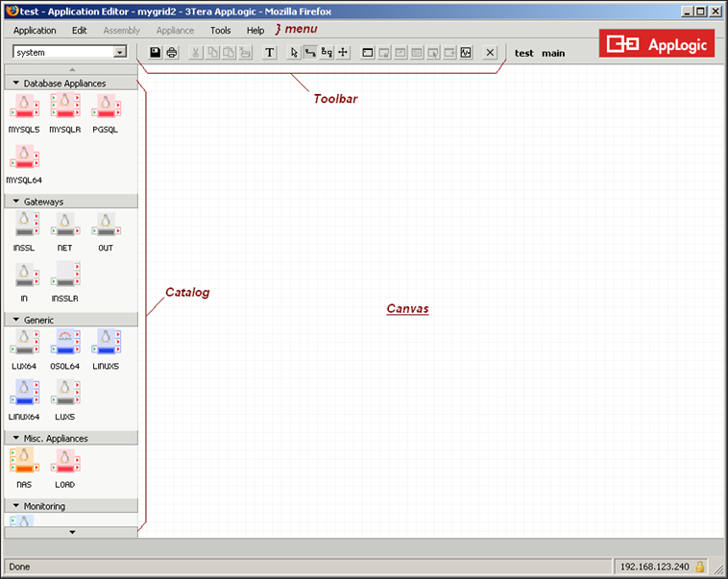The image size is (728, 579).
Task: Click the Save toolbar icon
Action: (x=155, y=53)
